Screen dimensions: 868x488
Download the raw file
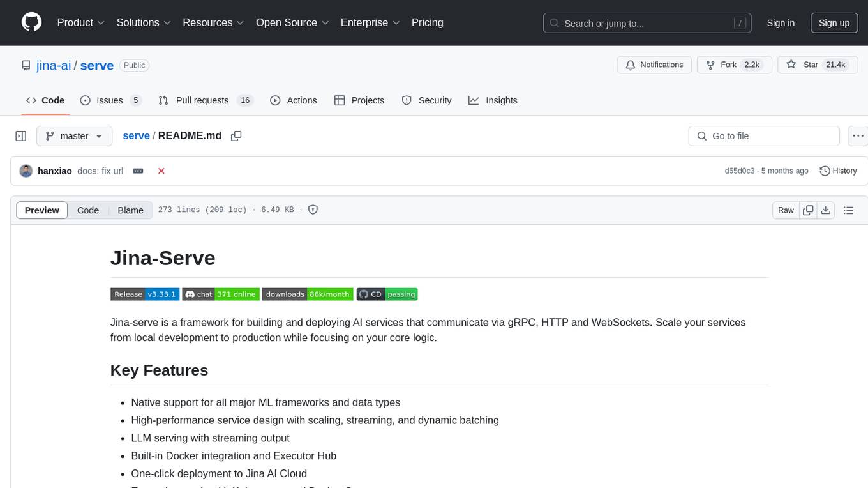click(x=826, y=210)
